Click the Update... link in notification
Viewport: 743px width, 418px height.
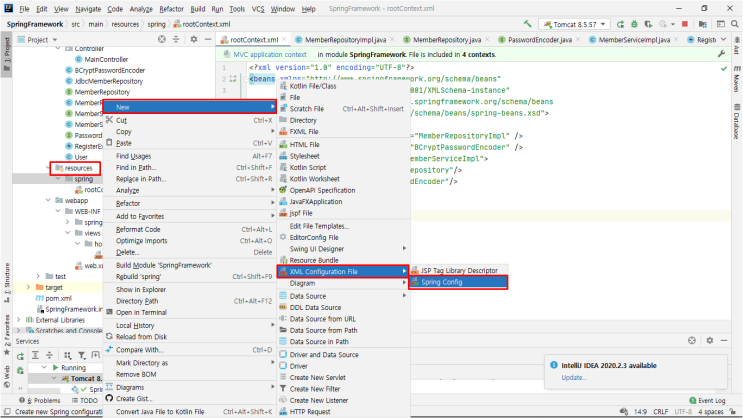573,378
